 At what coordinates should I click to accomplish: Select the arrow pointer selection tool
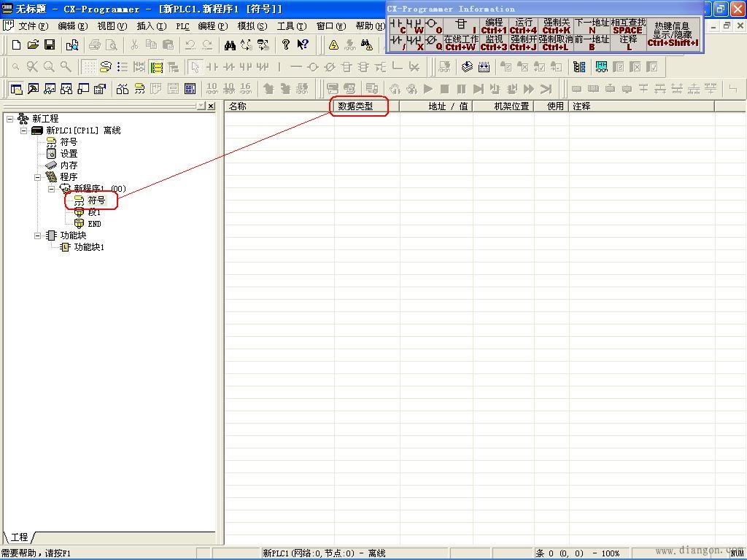(x=195, y=67)
